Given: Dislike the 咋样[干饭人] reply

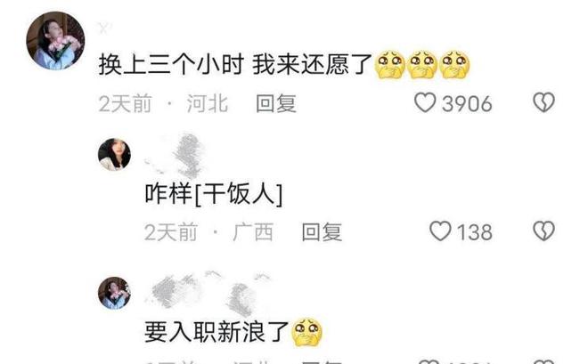Looking at the screenshot, I should pyautogui.click(x=543, y=231).
